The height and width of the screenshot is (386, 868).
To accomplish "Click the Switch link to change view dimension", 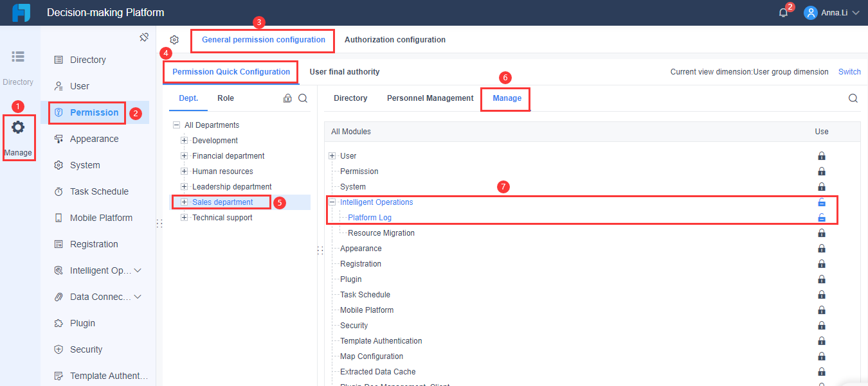I will point(849,72).
